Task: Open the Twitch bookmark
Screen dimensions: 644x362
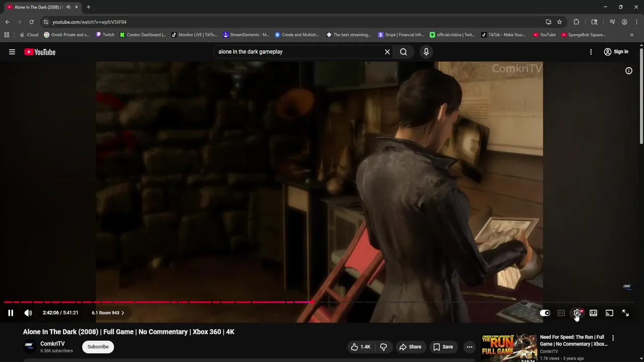Action: 105,35
